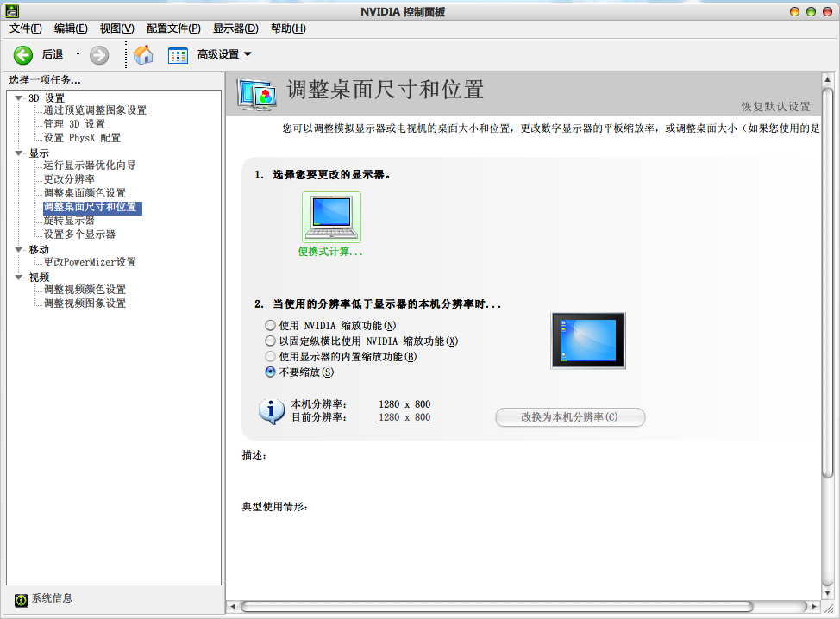Click the advanced settings grid icon
The width and height of the screenshot is (840, 619).
tap(178, 55)
